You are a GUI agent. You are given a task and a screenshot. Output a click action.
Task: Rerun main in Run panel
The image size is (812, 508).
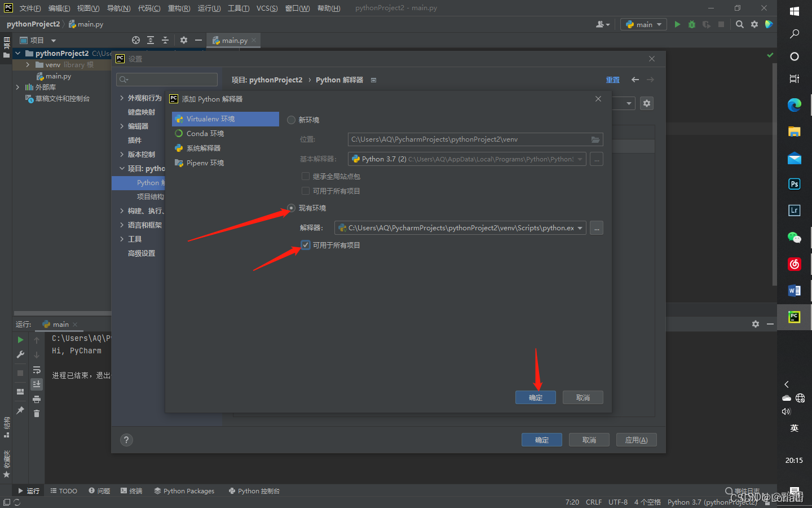[20, 340]
